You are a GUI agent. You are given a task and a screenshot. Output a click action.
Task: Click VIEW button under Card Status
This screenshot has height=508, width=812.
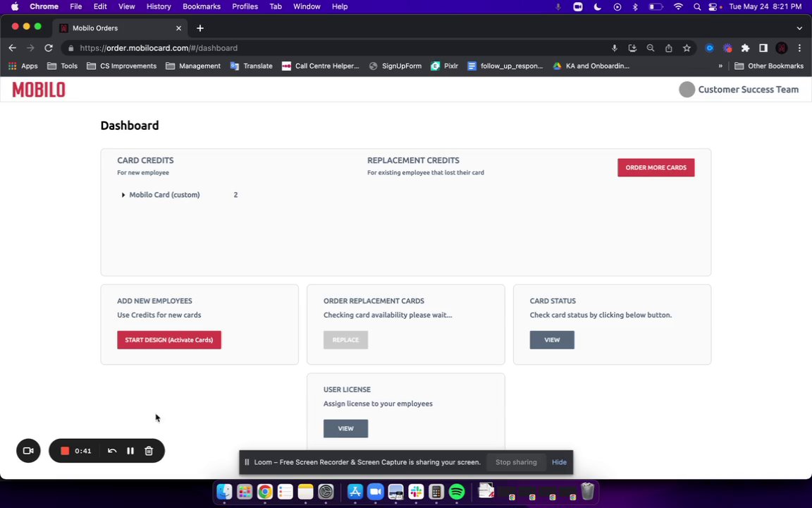click(x=551, y=340)
